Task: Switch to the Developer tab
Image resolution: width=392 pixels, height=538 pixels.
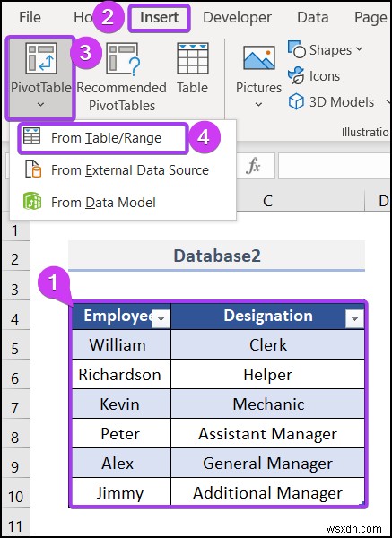Action: [237, 18]
